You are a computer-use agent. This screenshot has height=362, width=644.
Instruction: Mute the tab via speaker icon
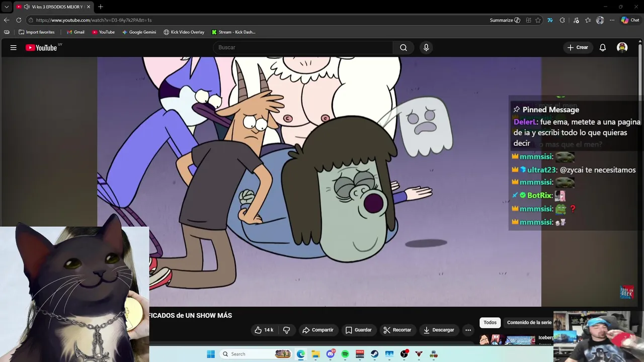tap(26, 7)
